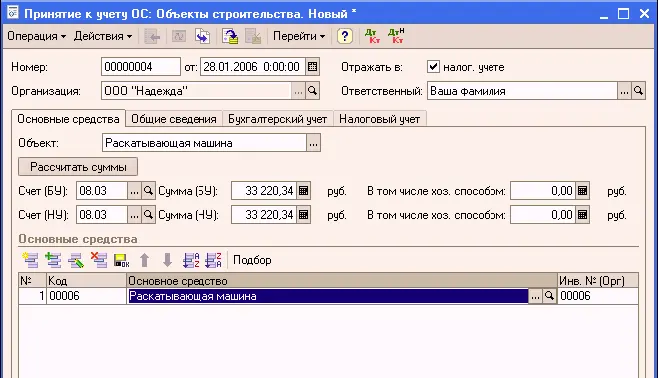The image size is (658, 378).
Task: Open the Налоговый учет tab
Action: (379, 119)
